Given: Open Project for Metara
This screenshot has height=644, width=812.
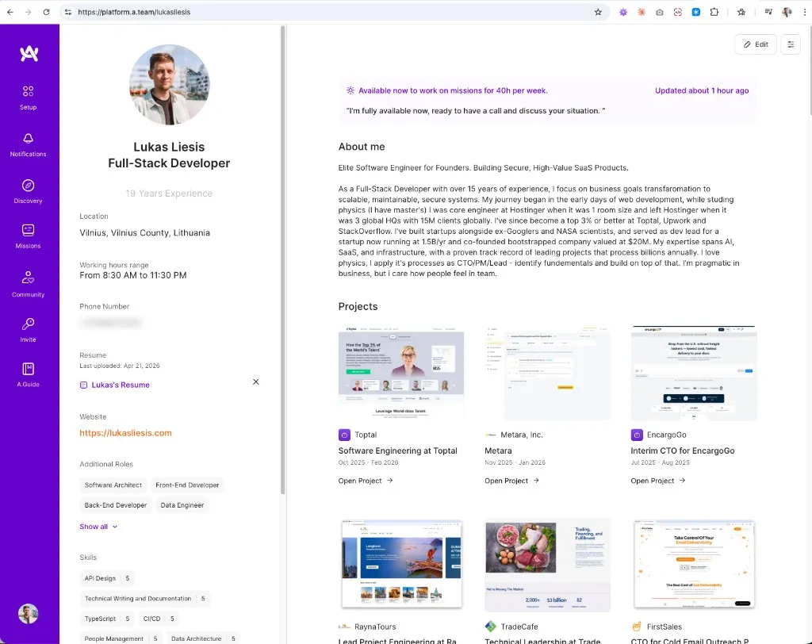Looking at the screenshot, I should 511,481.
